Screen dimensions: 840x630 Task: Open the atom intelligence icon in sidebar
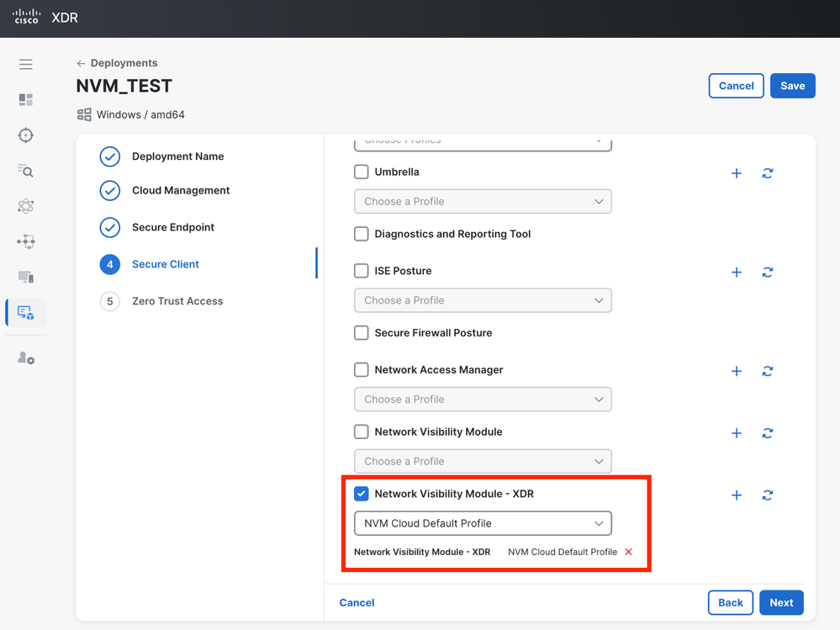[x=26, y=206]
